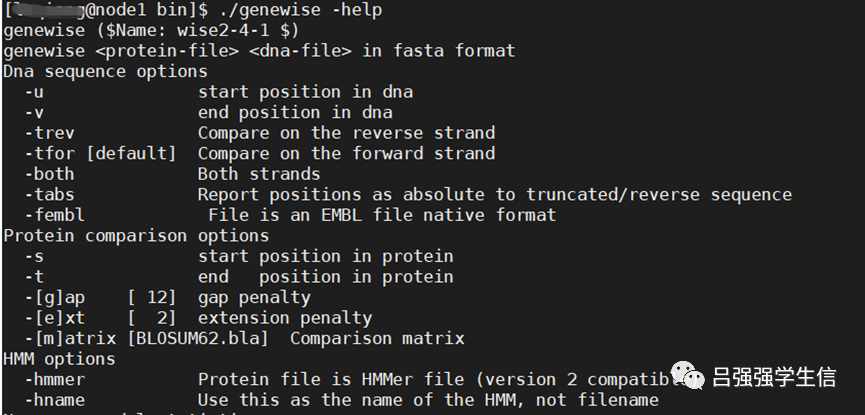Click the -[e]xt extension penalty option
This screenshot has width=865, height=415.
point(60,318)
